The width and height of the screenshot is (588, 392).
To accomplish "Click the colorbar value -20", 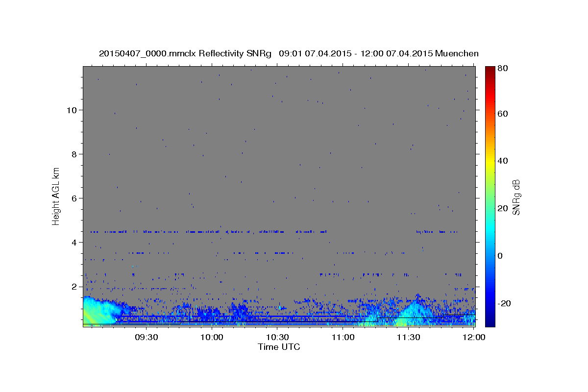I will pyautogui.click(x=504, y=303).
